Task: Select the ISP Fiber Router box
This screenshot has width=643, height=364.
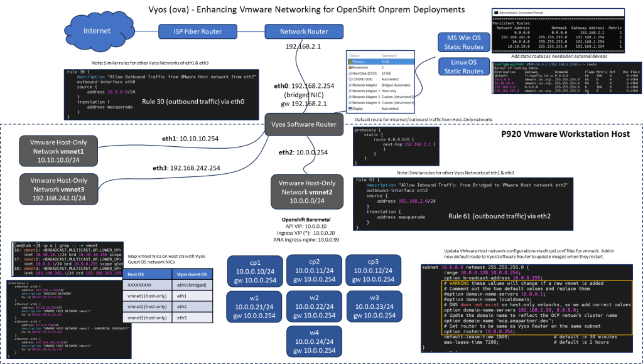Action: click(196, 31)
